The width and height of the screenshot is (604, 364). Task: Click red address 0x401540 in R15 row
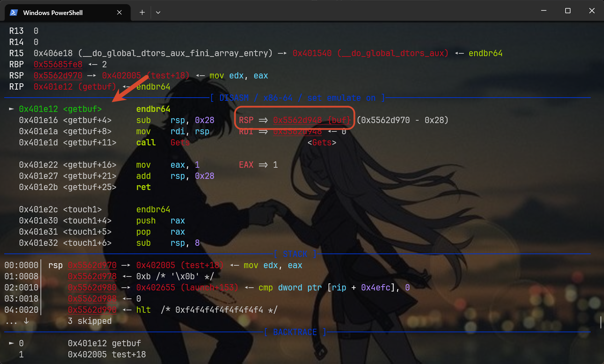(x=312, y=53)
